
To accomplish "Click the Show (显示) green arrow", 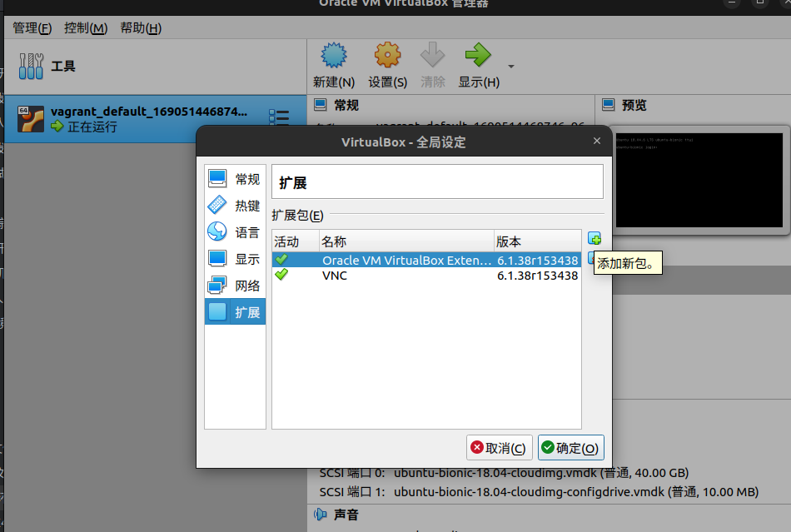I will pos(478,56).
